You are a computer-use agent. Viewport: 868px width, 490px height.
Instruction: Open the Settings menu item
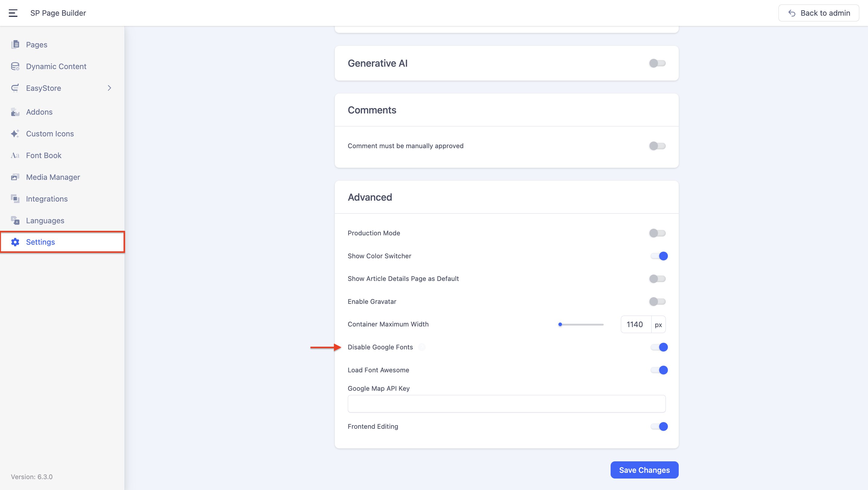pos(40,242)
